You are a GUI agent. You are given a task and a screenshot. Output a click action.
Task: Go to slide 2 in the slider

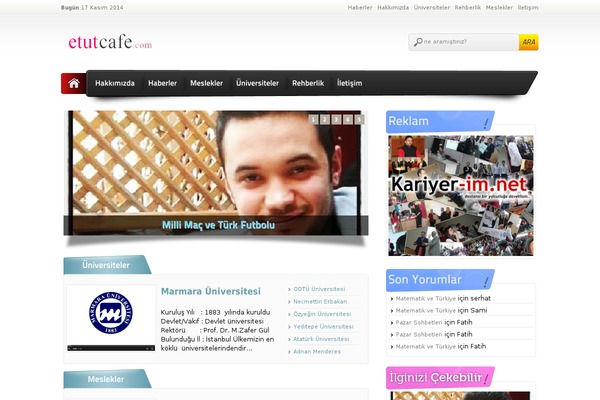[324, 119]
